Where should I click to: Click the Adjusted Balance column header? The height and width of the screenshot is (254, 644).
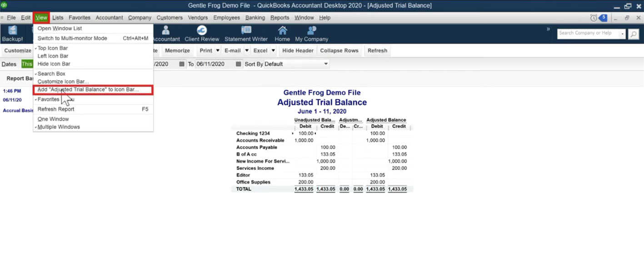coord(386,120)
